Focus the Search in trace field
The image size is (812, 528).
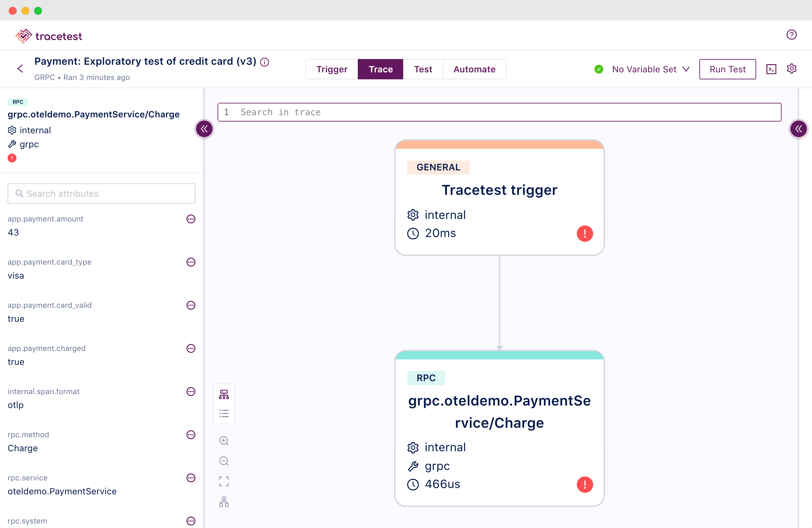(499, 112)
